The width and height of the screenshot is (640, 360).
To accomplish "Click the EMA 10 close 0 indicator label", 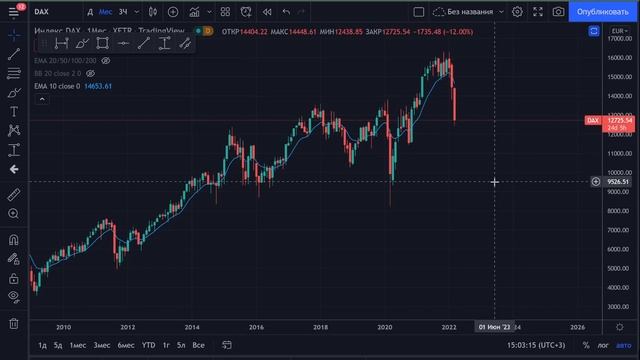I will [57, 86].
